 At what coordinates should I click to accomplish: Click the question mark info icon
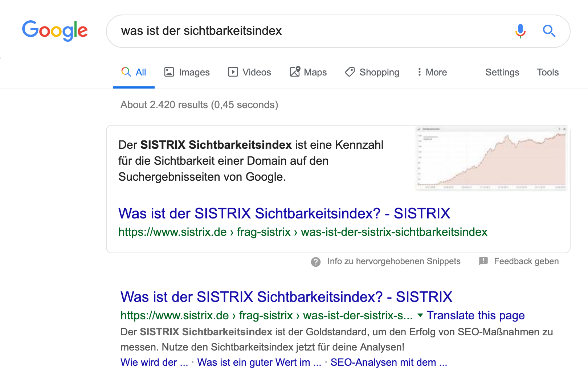pyautogui.click(x=316, y=262)
